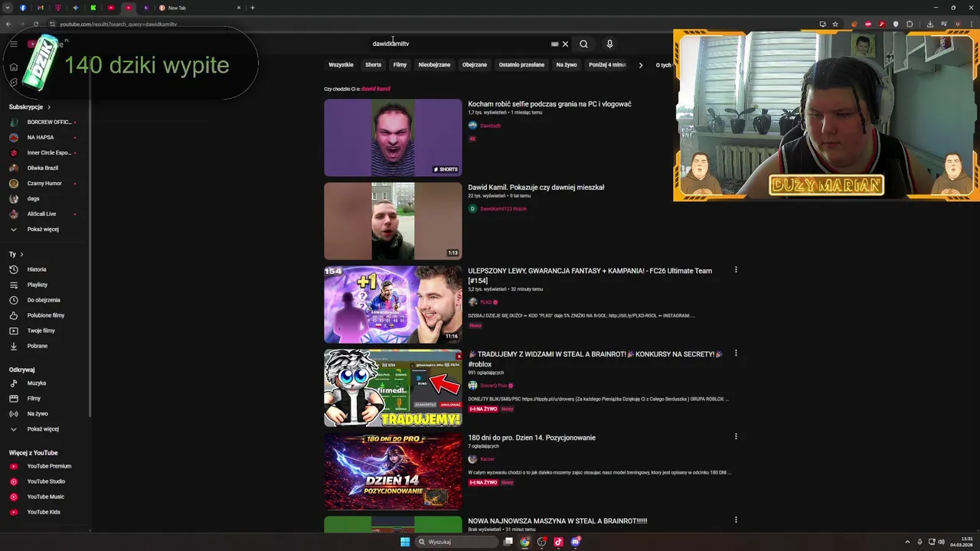The image size is (980, 551).
Task: Open the Facebook browser tab
Action: pyautogui.click(x=23, y=8)
